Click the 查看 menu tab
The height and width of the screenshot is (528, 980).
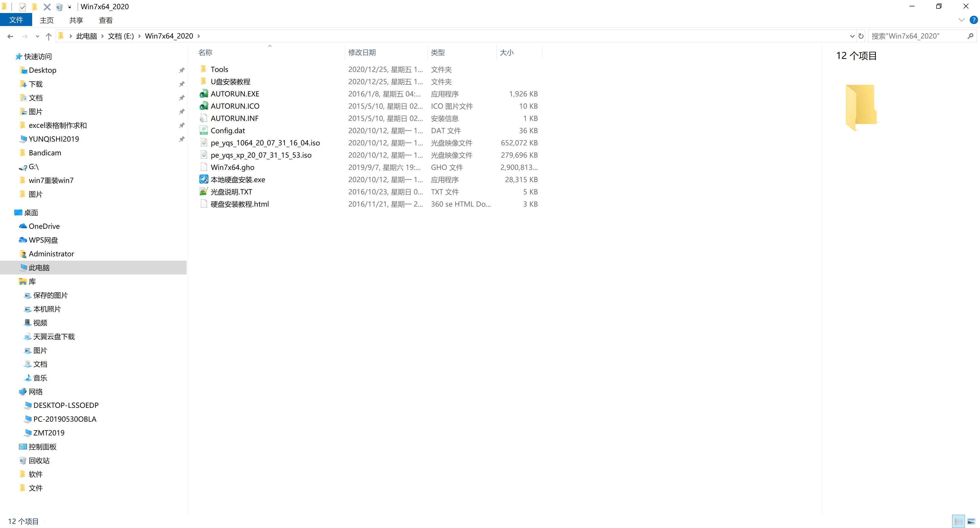point(105,20)
